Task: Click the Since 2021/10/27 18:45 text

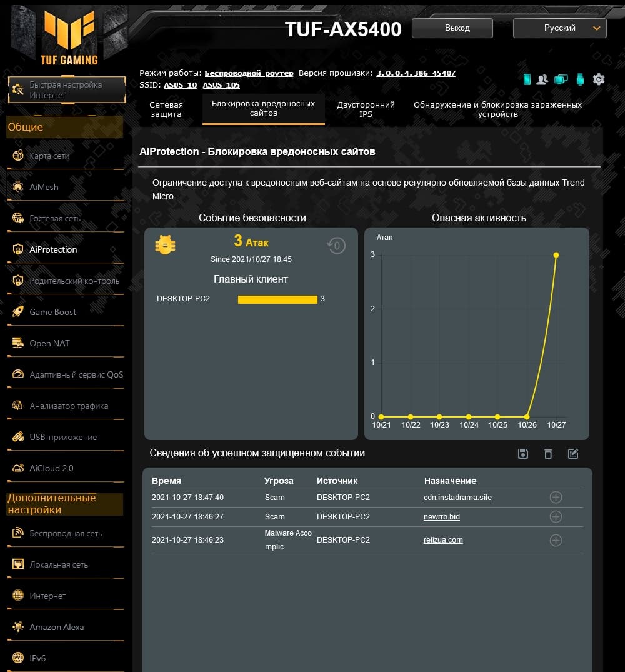Action: [x=251, y=259]
